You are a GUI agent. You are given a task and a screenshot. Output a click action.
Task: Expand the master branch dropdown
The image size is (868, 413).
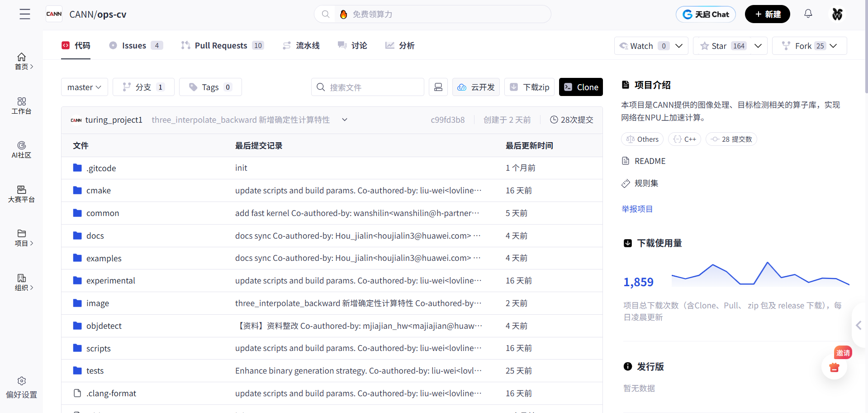coord(85,87)
